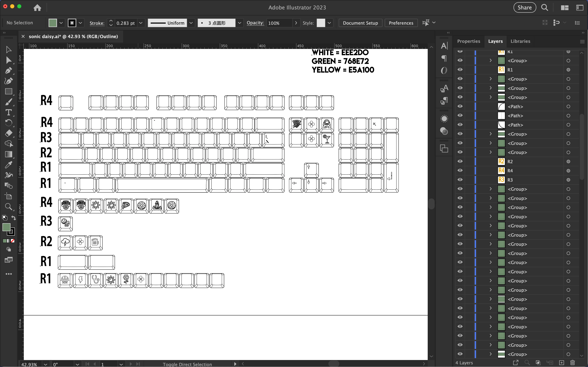
Task: Hide the R2 layer item
Action: (460, 161)
